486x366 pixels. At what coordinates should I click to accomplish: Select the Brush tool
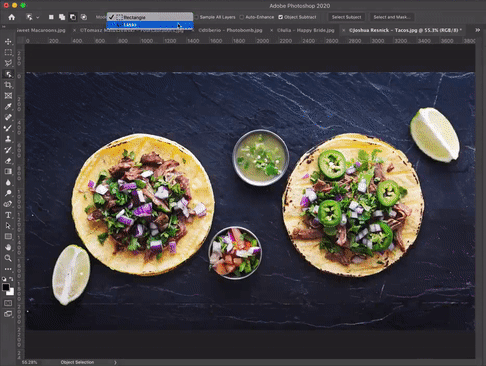tap(8, 128)
